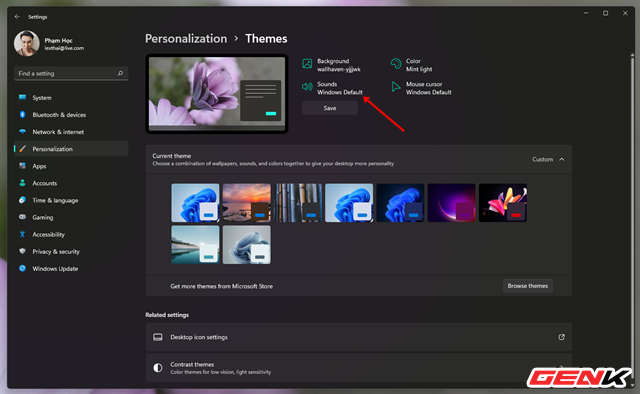Click the search magnifier icon

coord(120,73)
